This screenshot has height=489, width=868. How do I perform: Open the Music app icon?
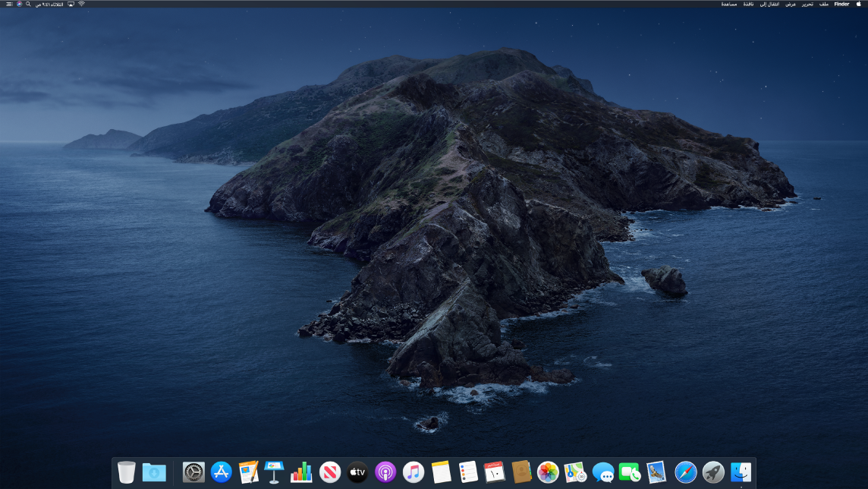point(413,472)
